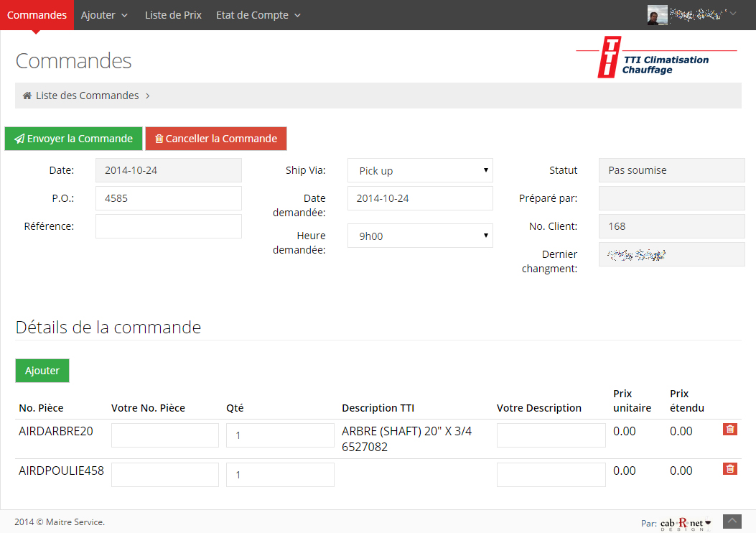Open the Liste de Prix menu item
The width and height of the screenshot is (756, 533).
(x=173, y=15)
